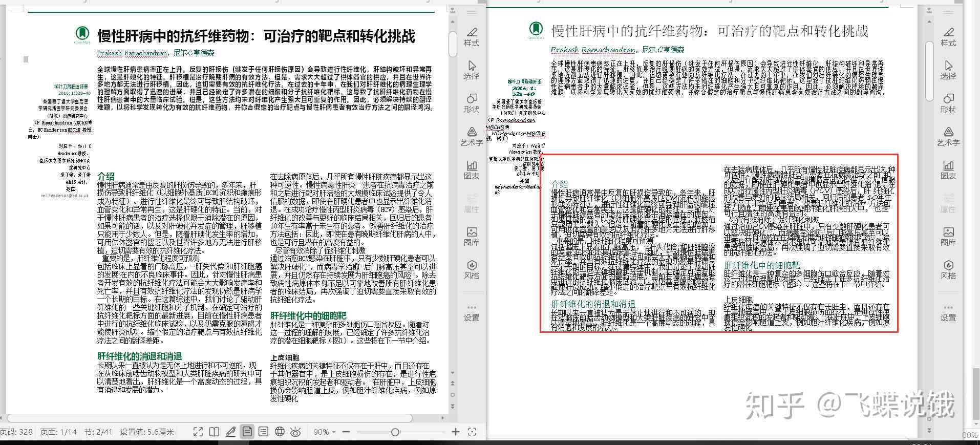Viewport: 980px width, 445px height.
Task: Click 肝纤维化中的细胞靶 heading in right document
Action: point(762,265)
